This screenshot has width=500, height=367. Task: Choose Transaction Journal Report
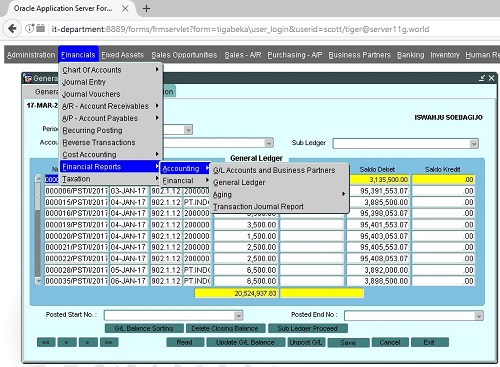pos(280,206)
